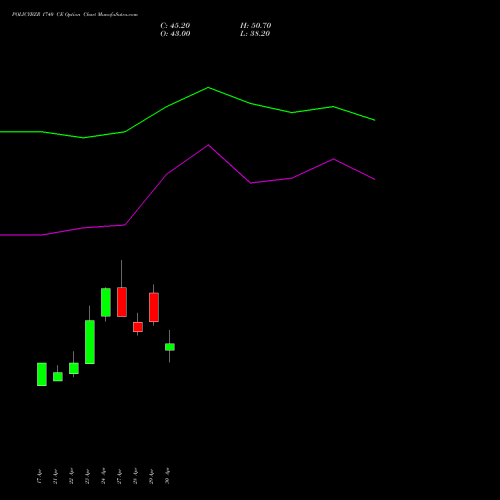Click the 22 Apr date label

(x=72, y=476)
